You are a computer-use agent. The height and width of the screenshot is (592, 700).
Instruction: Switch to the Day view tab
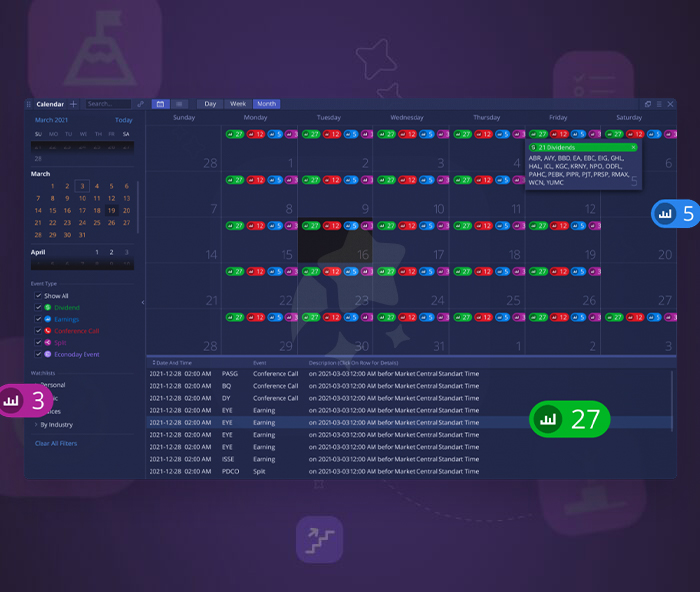coord(210,104)
